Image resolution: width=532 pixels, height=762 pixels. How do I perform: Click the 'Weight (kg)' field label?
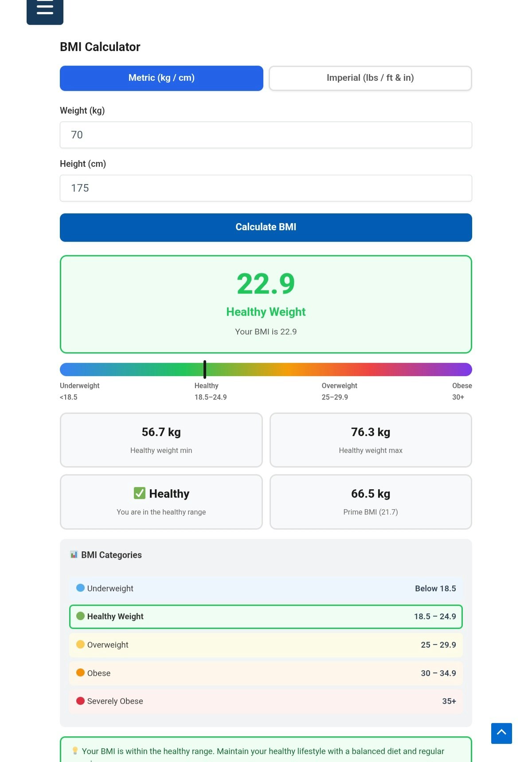click(x=82, y=111)
